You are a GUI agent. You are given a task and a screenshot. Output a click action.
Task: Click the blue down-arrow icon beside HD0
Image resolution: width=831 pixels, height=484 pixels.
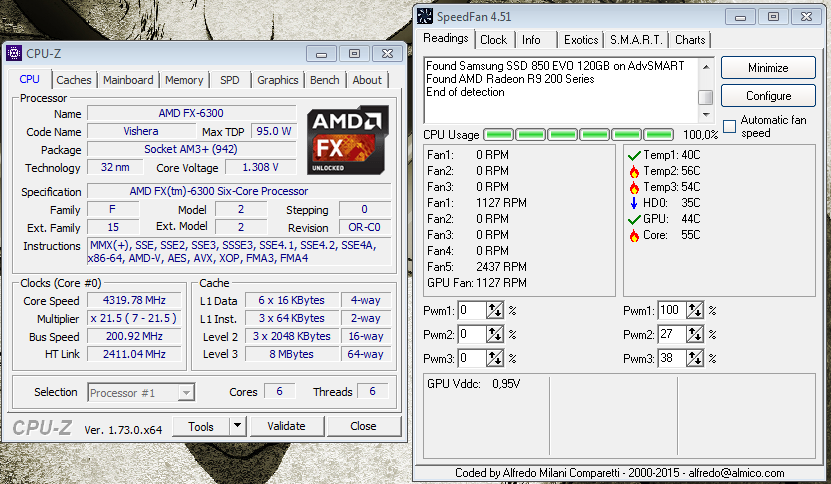[634, 203]
